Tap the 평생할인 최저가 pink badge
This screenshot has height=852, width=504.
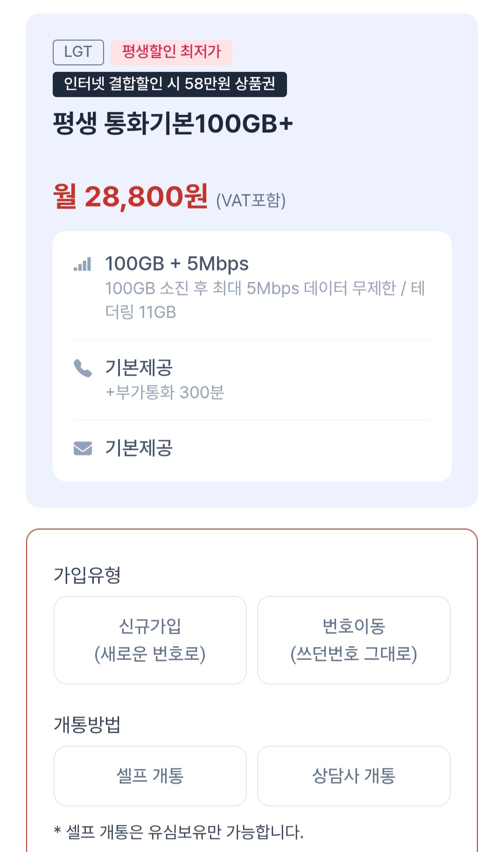[x=171, y=52]
